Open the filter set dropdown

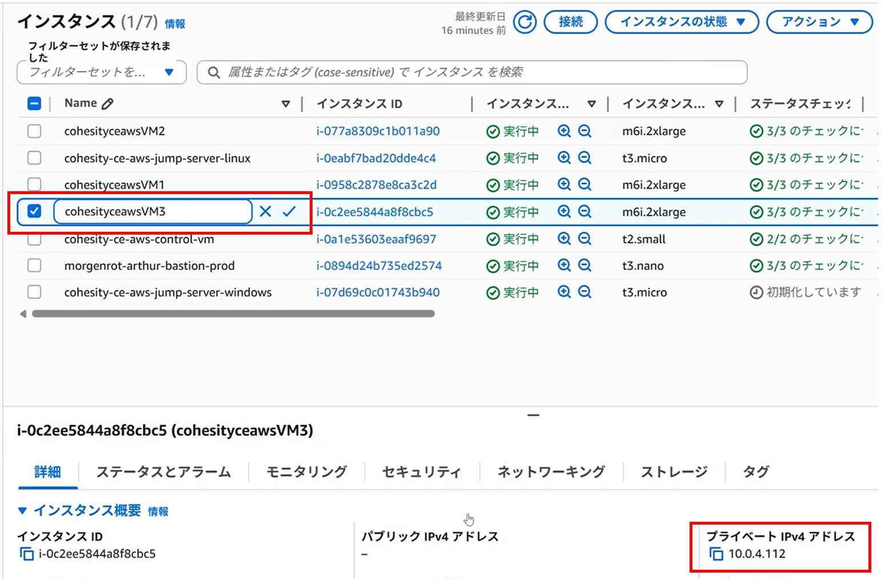click(x=102, y=73)
